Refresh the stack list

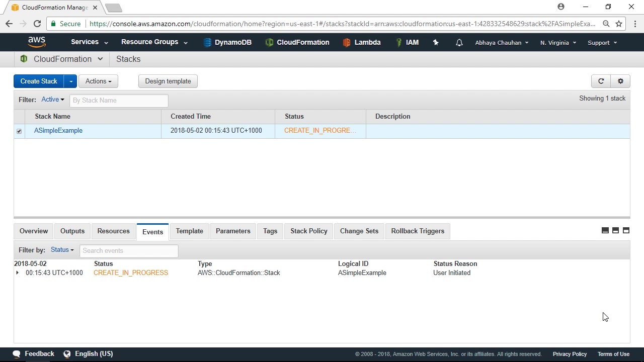[x=601, y=81]
